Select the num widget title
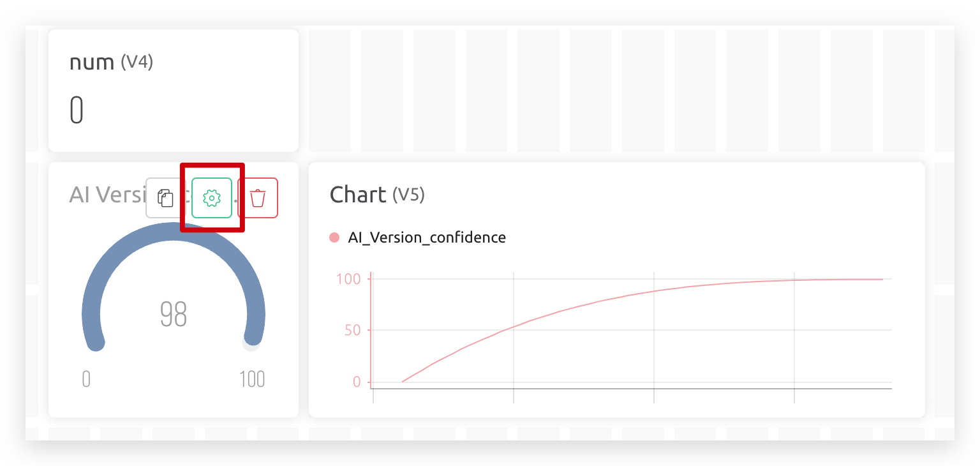 tap(92, 62)
